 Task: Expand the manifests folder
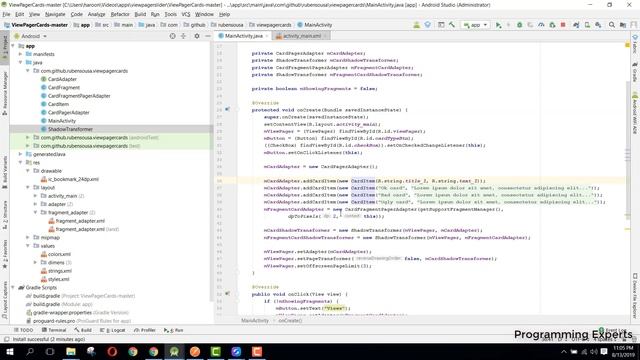pyautogui.click(x=20, y=54)
